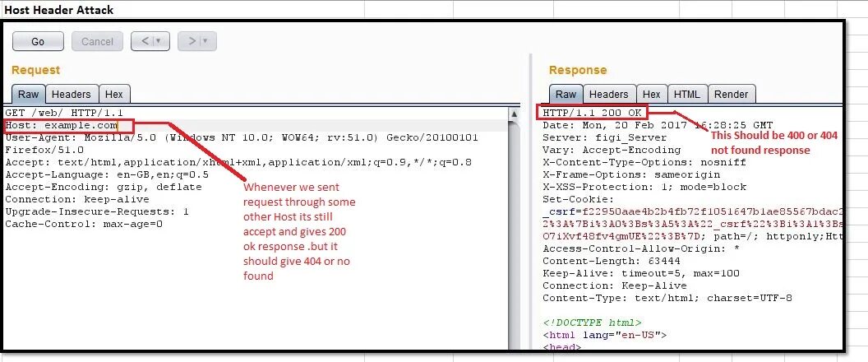
Task: Click the Accept: text/html request header line
Action: 238,162
